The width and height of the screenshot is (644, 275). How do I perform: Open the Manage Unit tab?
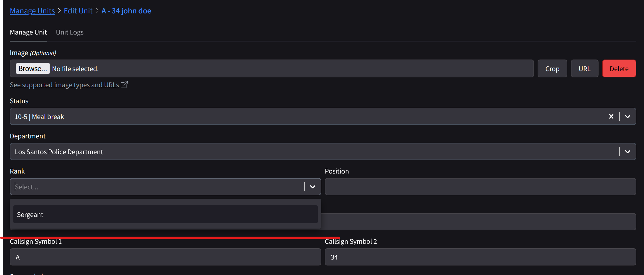coord(28,32)
